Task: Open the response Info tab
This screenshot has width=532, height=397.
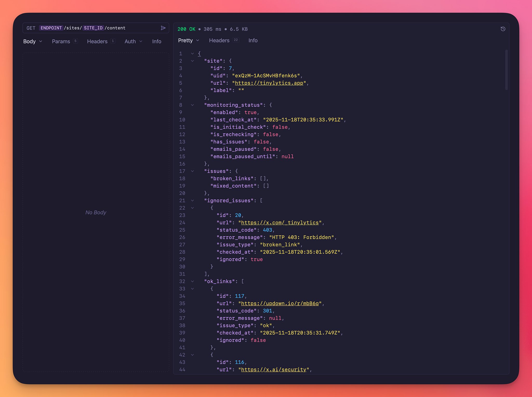Action: (x=253, y=40)
